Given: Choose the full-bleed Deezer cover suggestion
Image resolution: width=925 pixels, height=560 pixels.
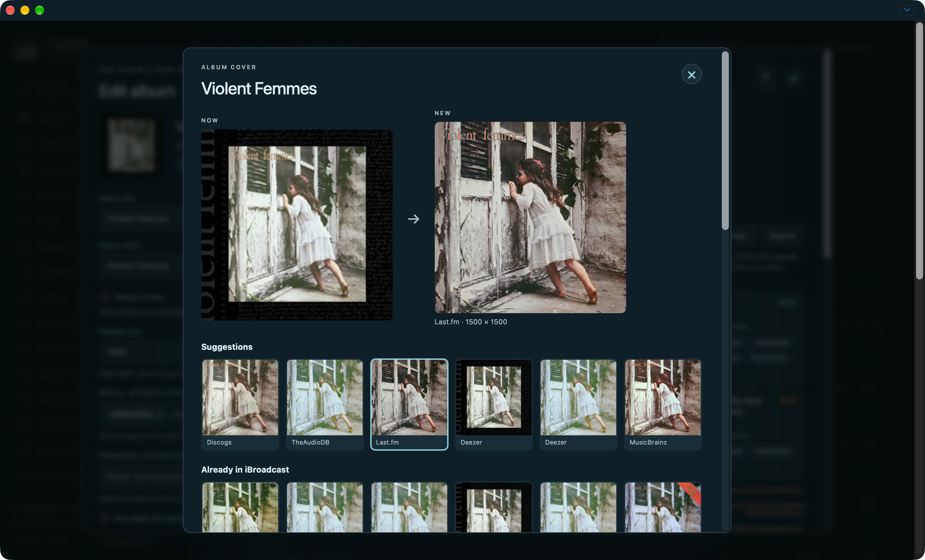Looking at the screenshot, I should (578, 404).
